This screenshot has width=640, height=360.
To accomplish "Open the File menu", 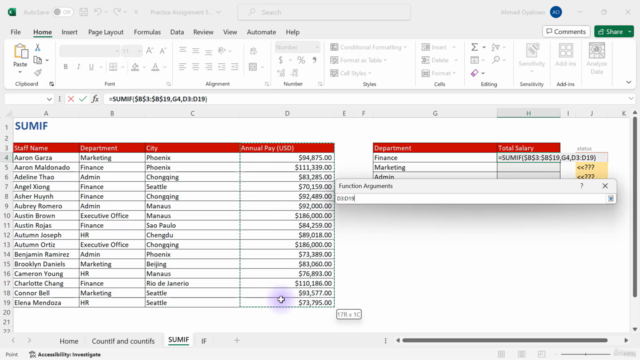I will [16, 32].
